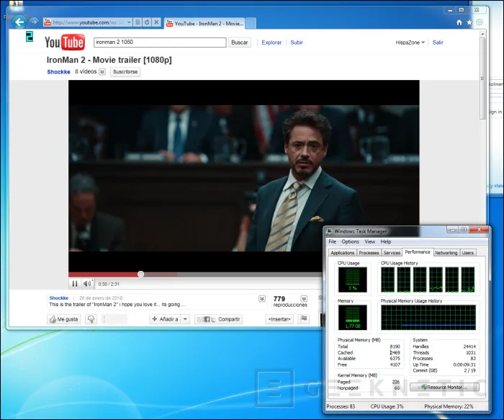Switch to the Services tab
Image resolution: width=504 pixels, height=420 pixels.
click(x=392, y=253)
